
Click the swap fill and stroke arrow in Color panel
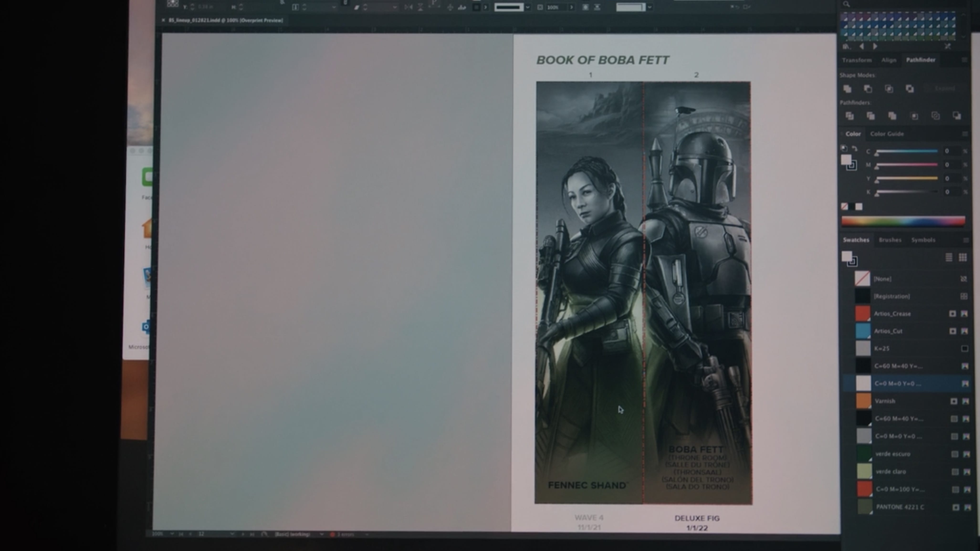[x=854, y=148]
